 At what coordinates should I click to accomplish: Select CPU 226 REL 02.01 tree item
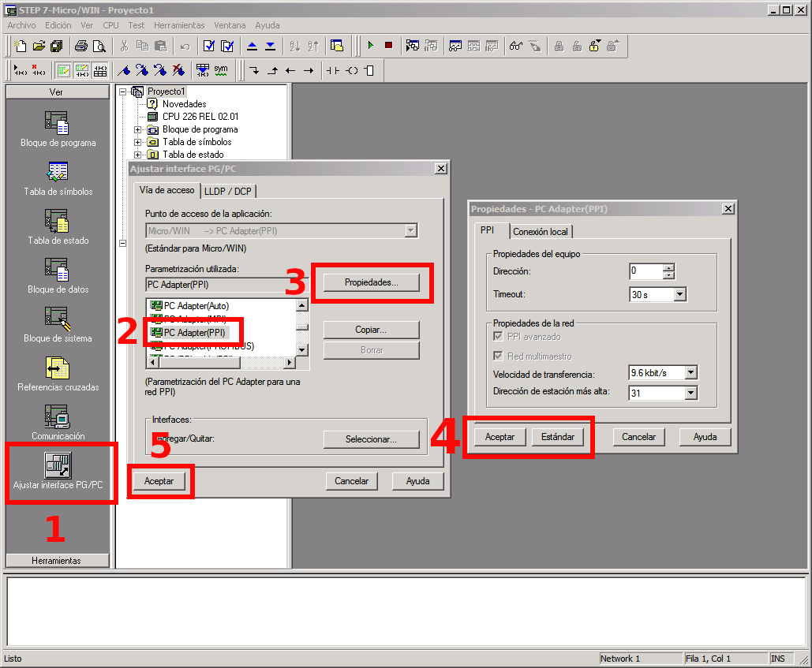[x=200, y=117]
